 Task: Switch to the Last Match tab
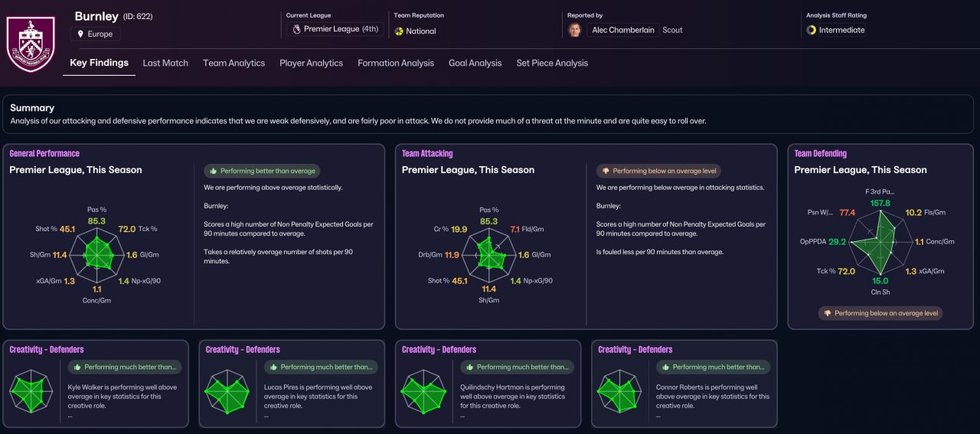[x=165, y=63]
